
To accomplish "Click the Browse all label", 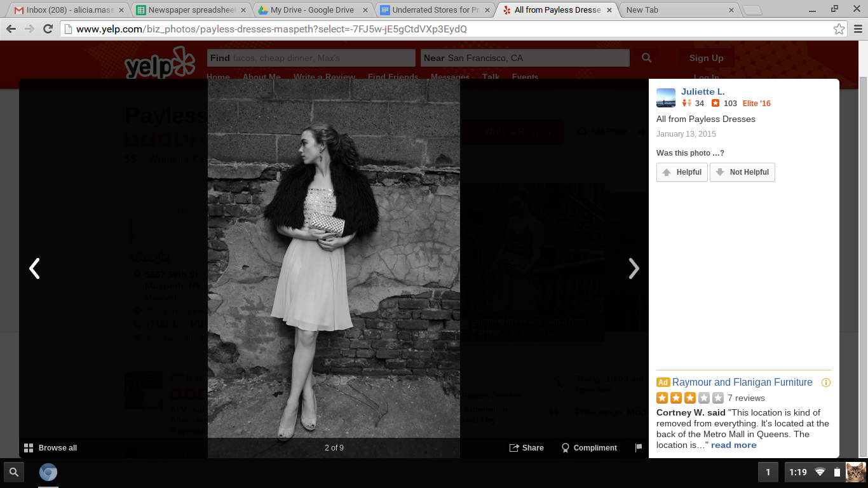I will pos(58,448).
